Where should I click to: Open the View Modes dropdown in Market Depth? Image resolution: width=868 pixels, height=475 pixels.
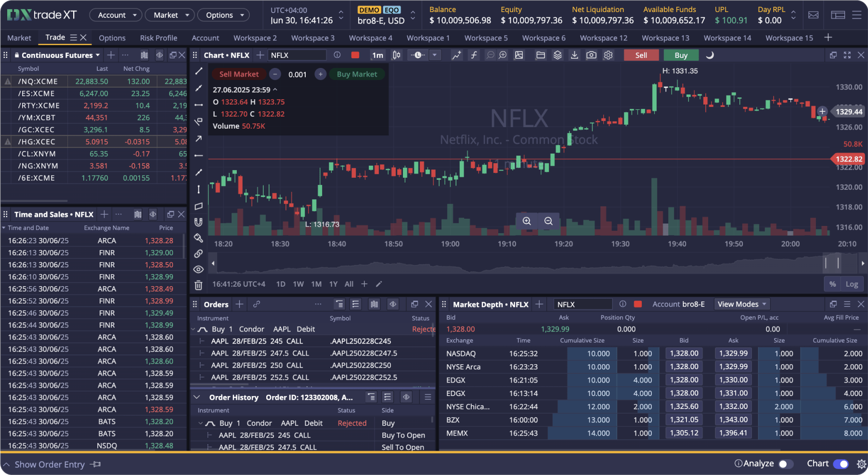coord(741,304)
